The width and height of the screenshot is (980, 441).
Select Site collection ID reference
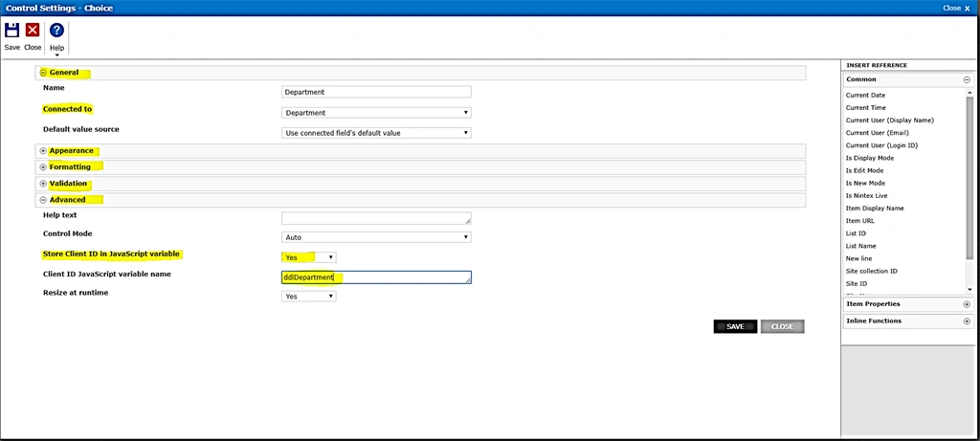[x=871, y=271]
